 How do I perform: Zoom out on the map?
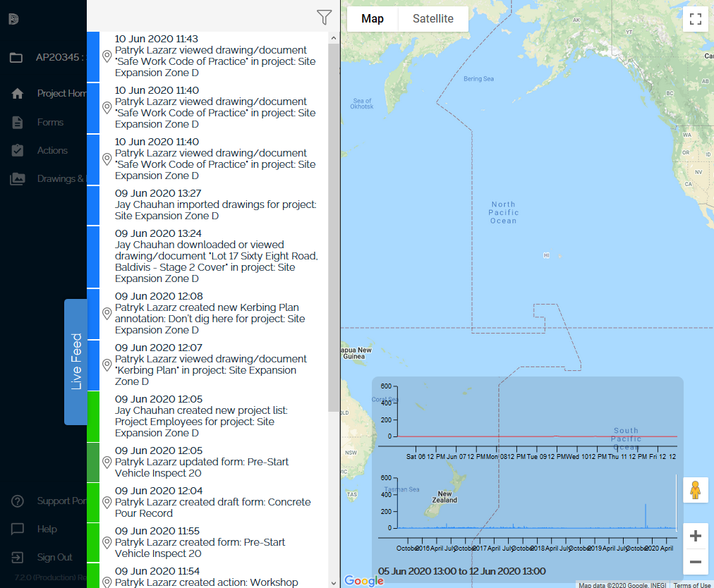click(696, 562)
